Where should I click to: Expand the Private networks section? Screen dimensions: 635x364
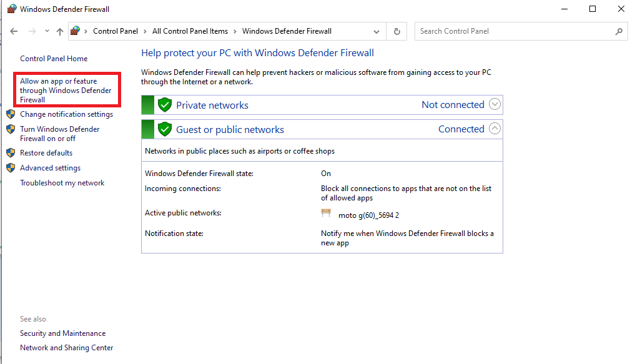(x=495, y=104)
